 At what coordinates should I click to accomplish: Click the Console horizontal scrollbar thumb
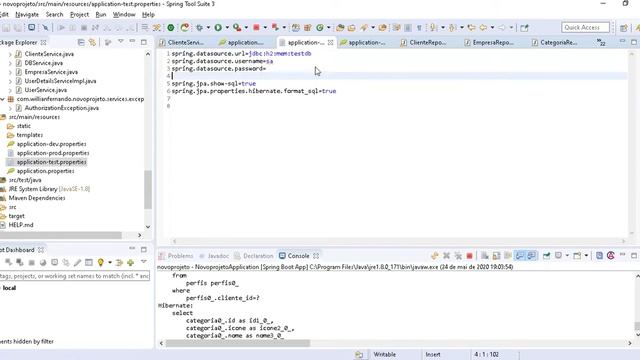[238, 343]
